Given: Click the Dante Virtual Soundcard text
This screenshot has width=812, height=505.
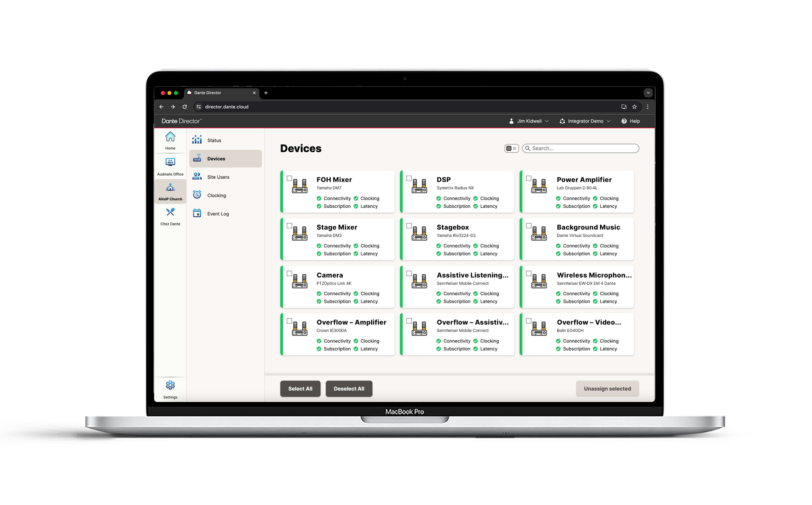Looking at the screenshot, I should click(580, 235).
